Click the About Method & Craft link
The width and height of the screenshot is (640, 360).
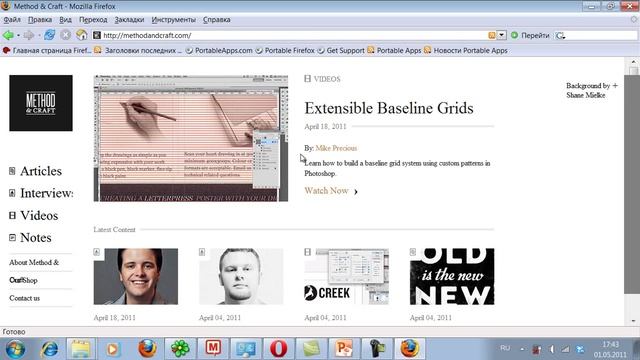[x=34, y=262]
